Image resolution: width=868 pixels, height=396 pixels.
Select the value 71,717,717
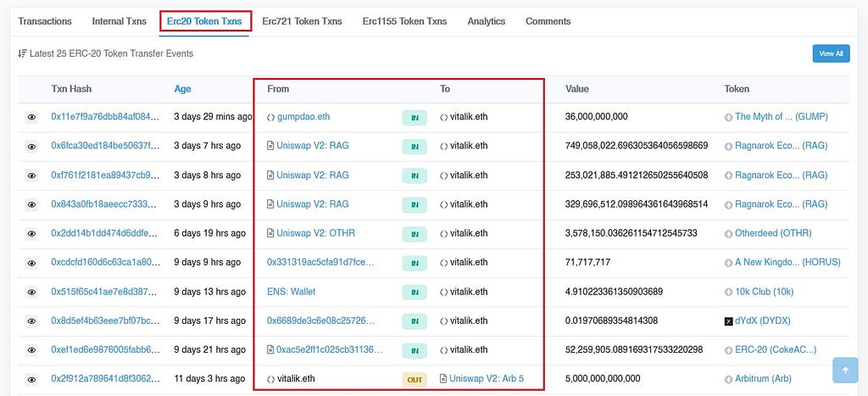click(x=587, y=262)
